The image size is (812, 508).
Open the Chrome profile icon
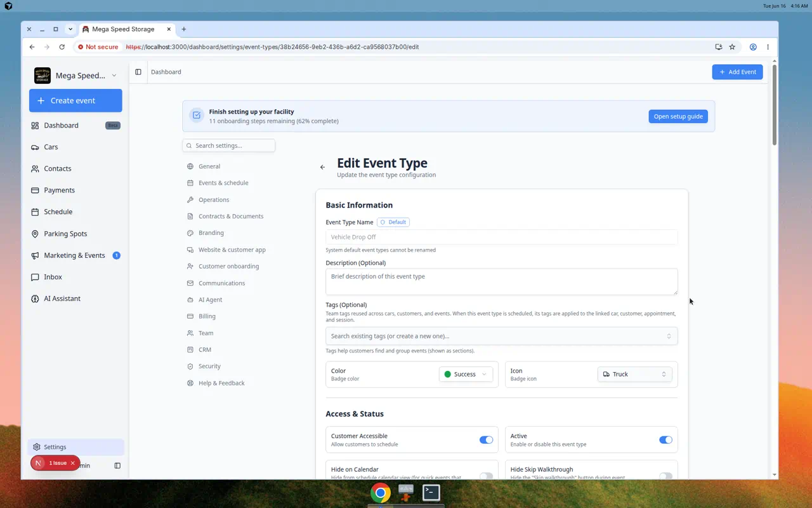[753, 47]
